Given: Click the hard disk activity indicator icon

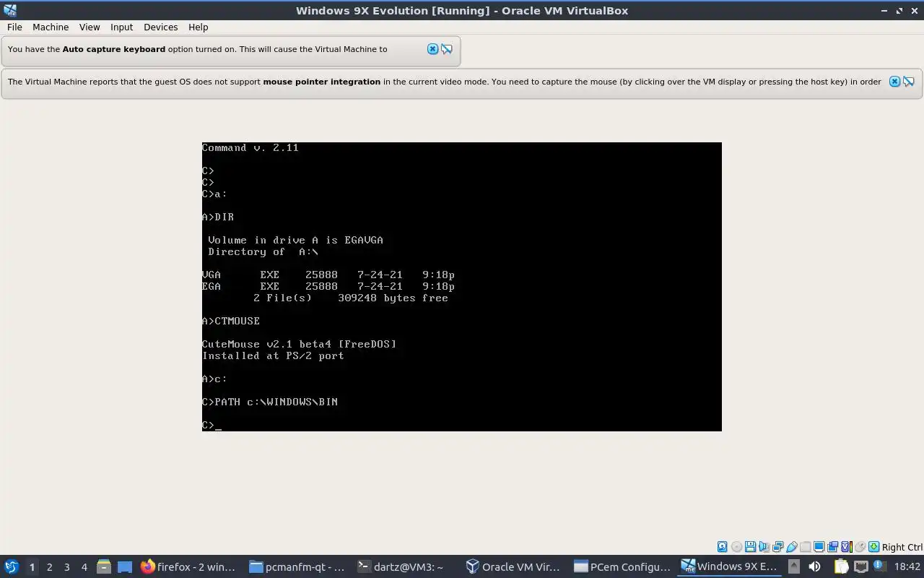Looking at the screenshot, I should (722, 547).
